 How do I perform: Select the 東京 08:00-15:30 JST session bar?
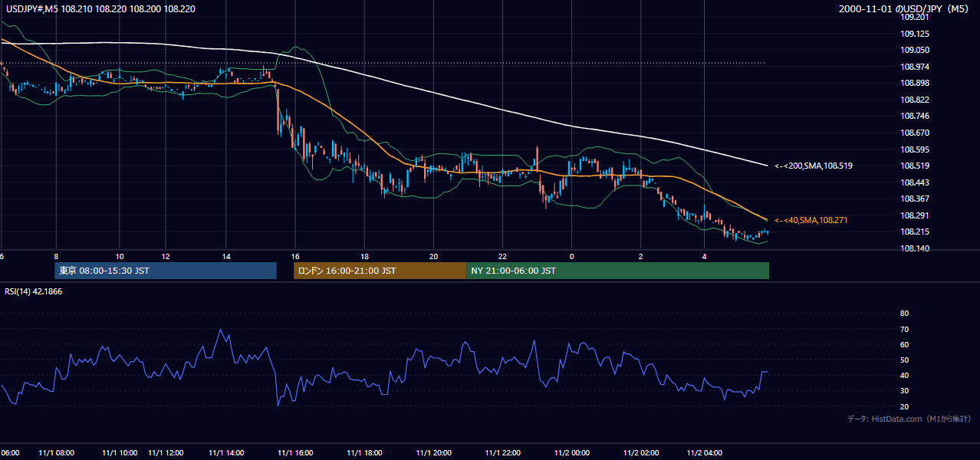[166, 271]
